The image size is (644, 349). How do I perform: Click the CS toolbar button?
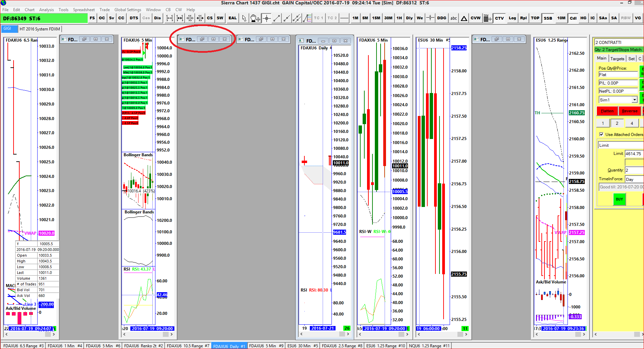pos(210,18)
